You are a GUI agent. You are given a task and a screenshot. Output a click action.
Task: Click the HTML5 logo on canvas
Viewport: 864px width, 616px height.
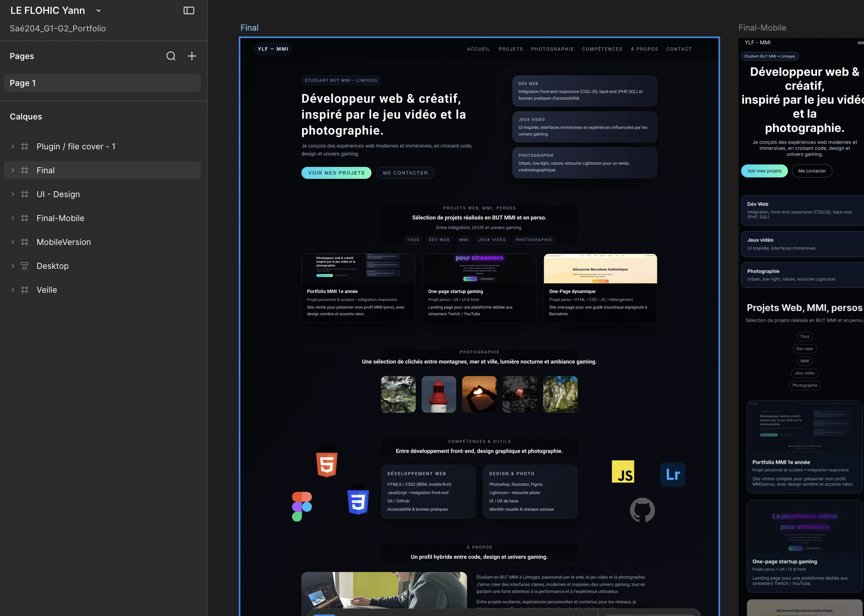[x=327, y=462]
